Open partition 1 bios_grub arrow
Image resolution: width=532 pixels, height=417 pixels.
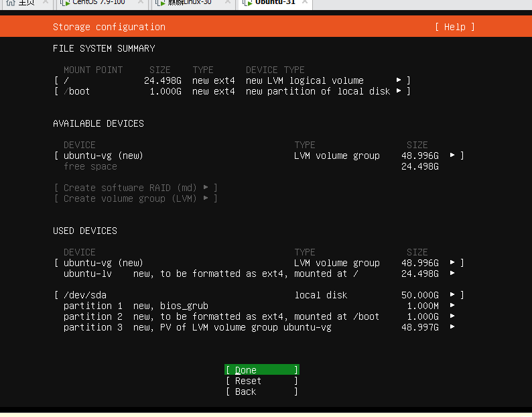[x=452, y=306]
